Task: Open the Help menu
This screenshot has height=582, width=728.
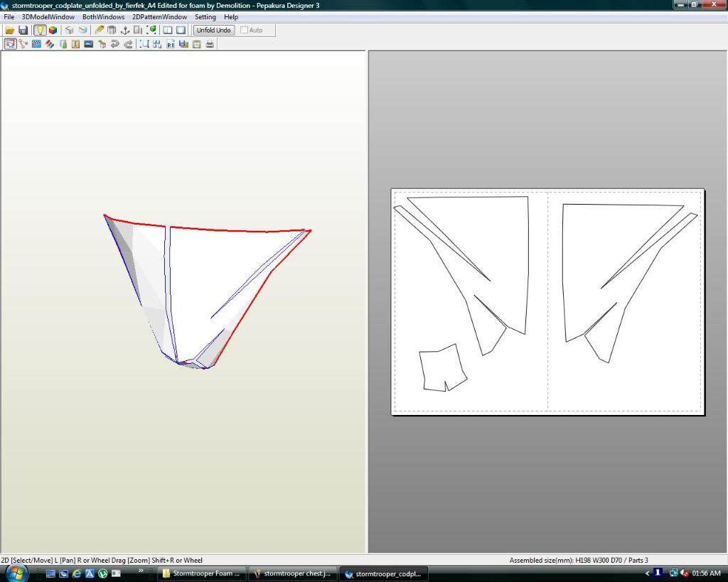Action: click(x=231, y=17)
